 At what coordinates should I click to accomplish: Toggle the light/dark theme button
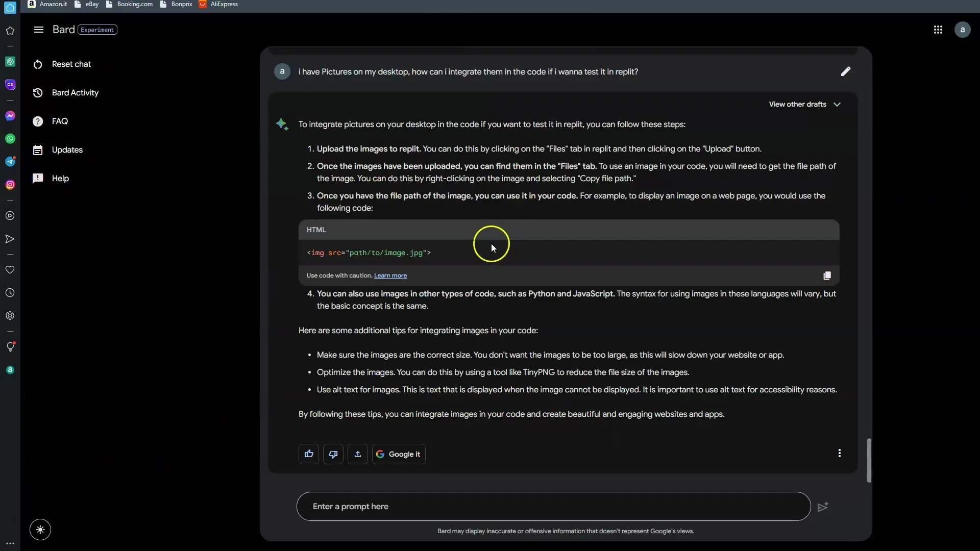click(40, 530)
